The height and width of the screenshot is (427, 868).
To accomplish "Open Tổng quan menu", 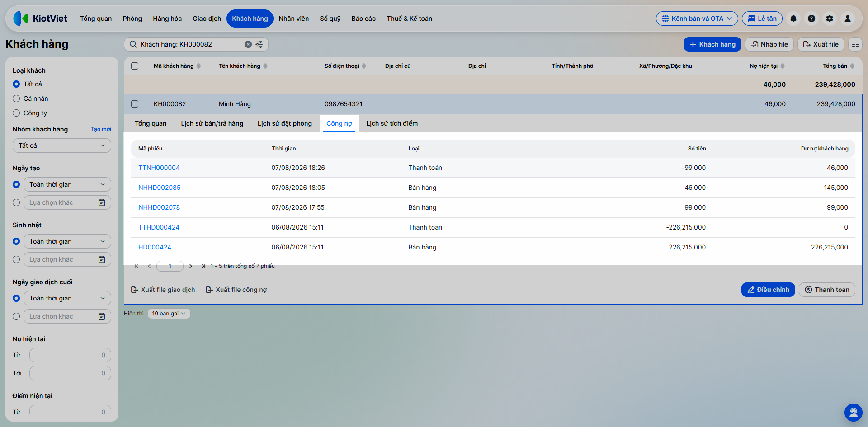I will coord(96,19).
